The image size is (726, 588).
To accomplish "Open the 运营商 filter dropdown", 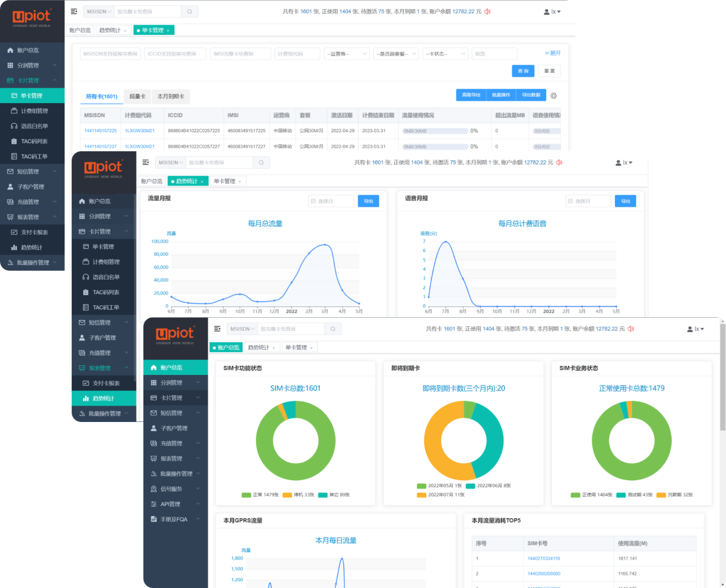I will pos(347,54).
